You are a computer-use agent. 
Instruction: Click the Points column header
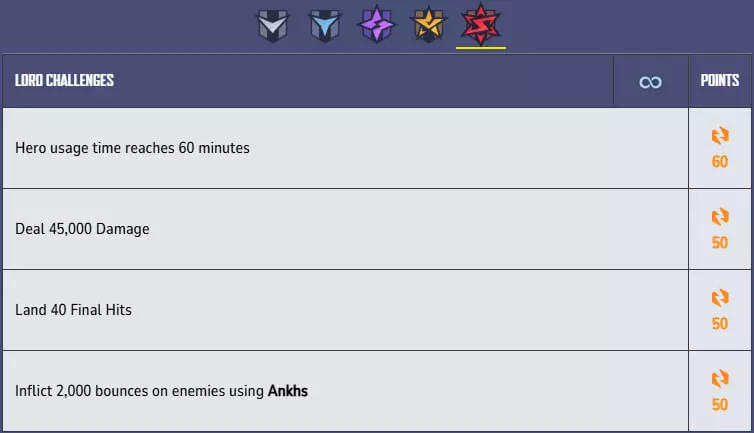click(720, 81)
